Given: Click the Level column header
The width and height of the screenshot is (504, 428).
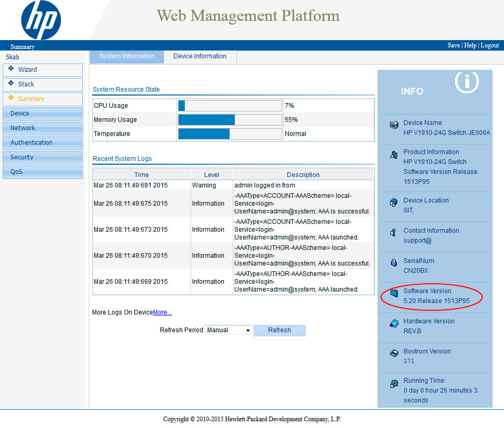Looking at the screenshot, I should pyautogui.click(x=211, y=175).
